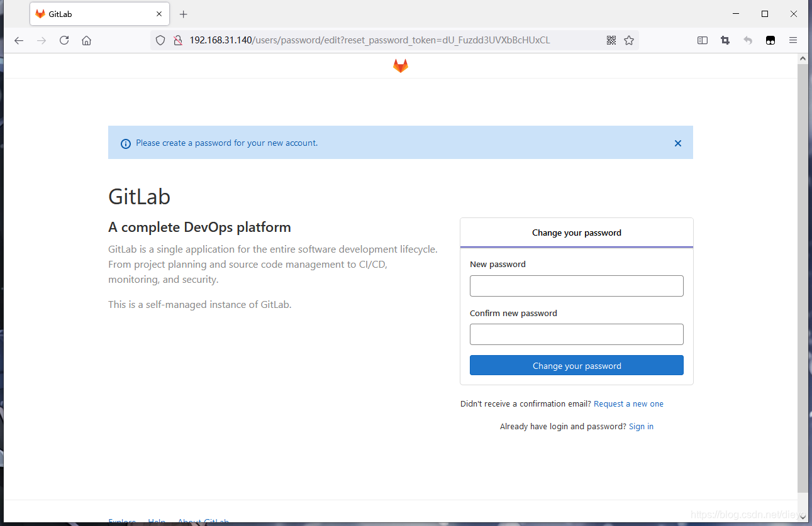Click the GitLab fox logo in header
Viewport: 812px width, 526px height.
pyautogui.click(x=401, y=65)
